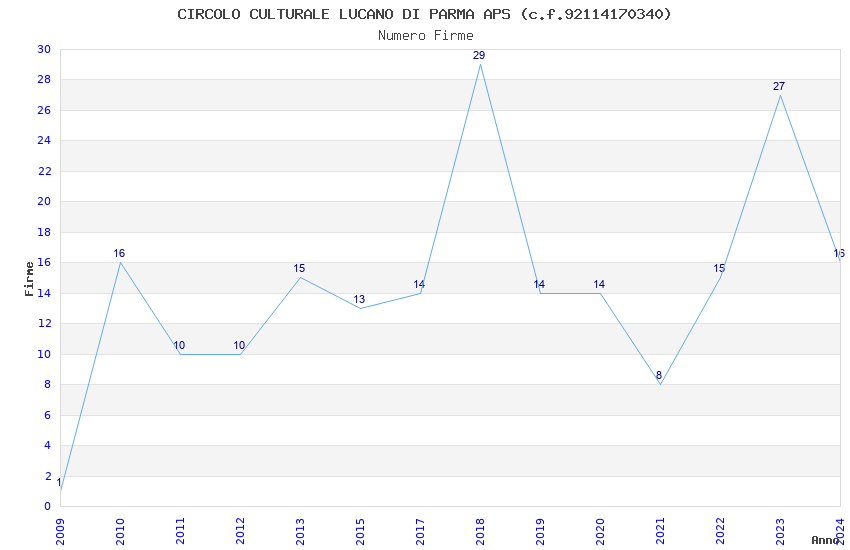Click the 'Anno' x-axis label
Image resolution: width=850 pixels, height=550 pixels.
coord(825,540)
